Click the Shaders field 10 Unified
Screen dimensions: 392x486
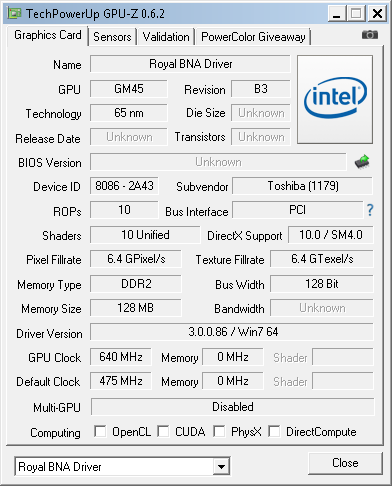tap(145, 235)
